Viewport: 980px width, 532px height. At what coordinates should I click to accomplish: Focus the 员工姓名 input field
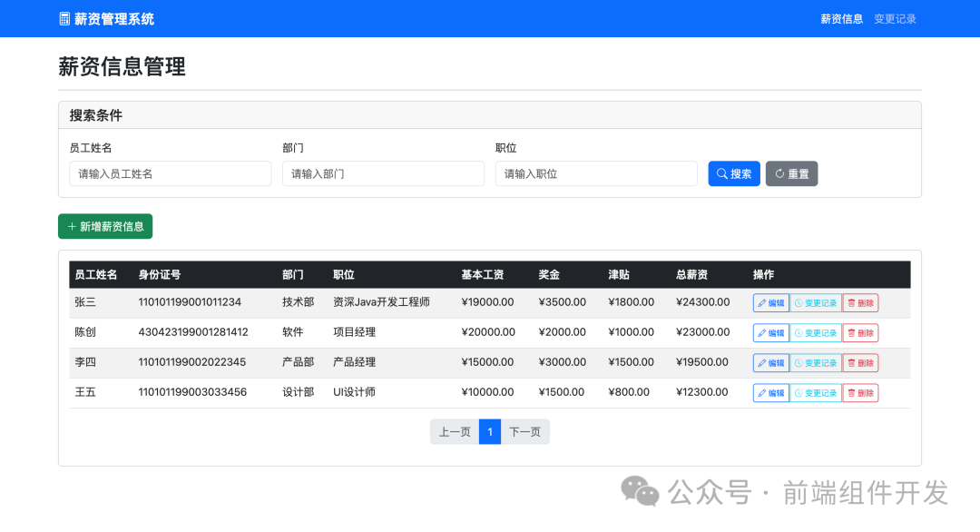click(170, 173)
